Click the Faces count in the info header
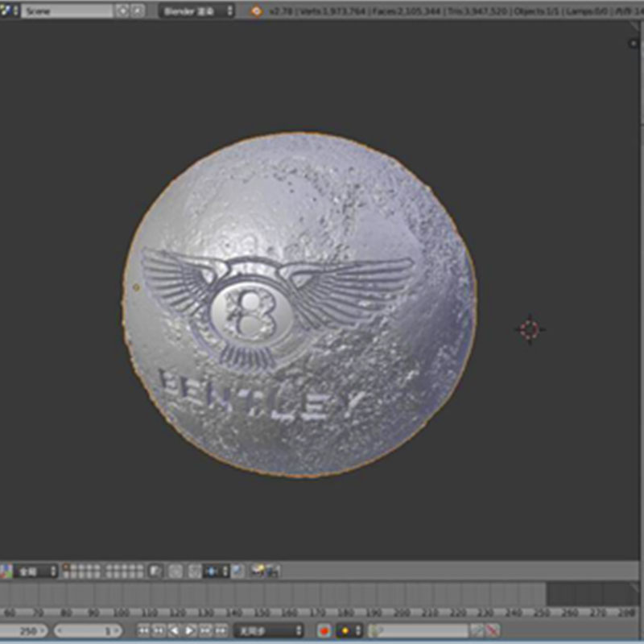The height and width of the screenshot is (644, 644). click(407, 11)
